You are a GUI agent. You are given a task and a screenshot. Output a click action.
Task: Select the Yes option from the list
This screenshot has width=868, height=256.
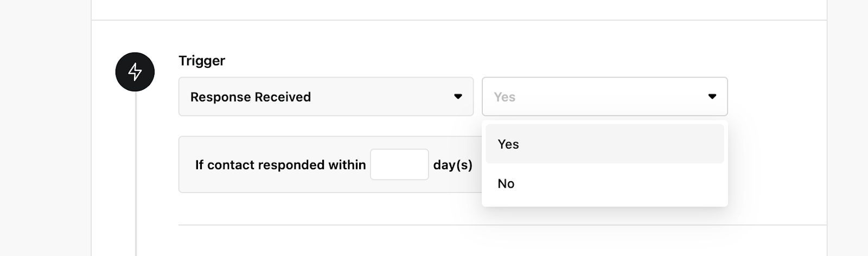click(605, 144)
